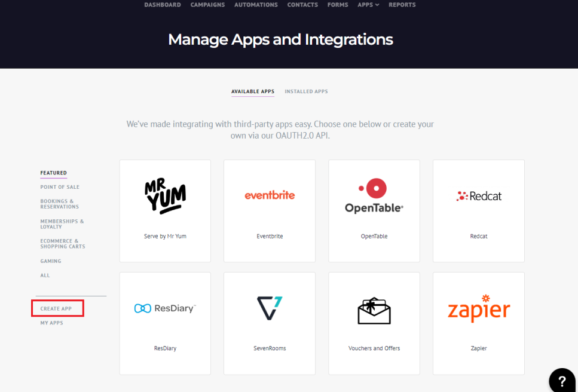Open the Reports menu item

click(x=402, y=5)
